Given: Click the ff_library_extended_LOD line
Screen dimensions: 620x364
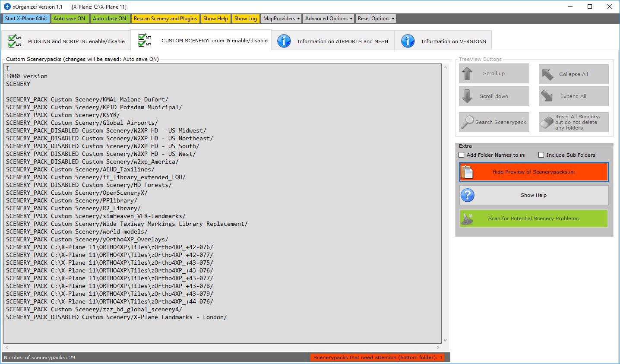Looking at the screenshot, I should (x=96, y=177).
